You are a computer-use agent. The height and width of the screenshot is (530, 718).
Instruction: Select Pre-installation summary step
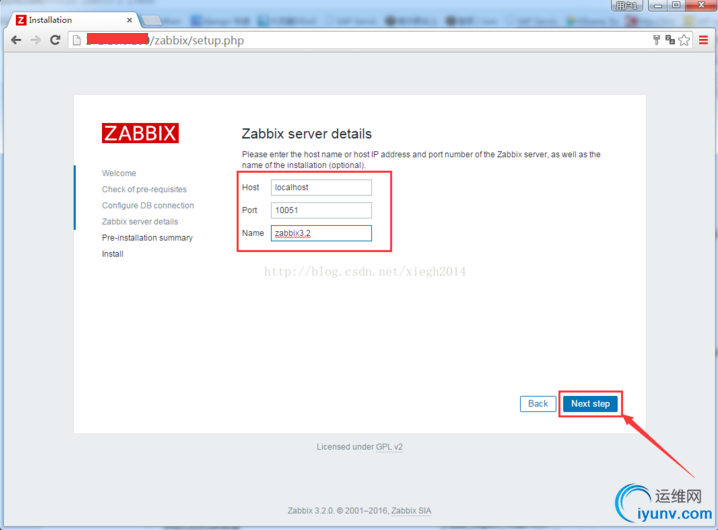147,238
